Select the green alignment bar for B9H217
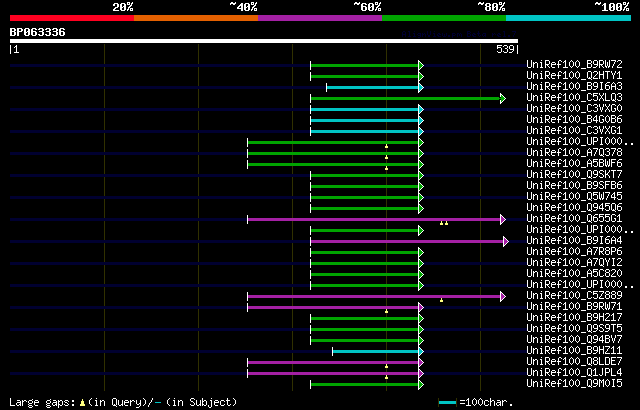 [x=364, y=319]
